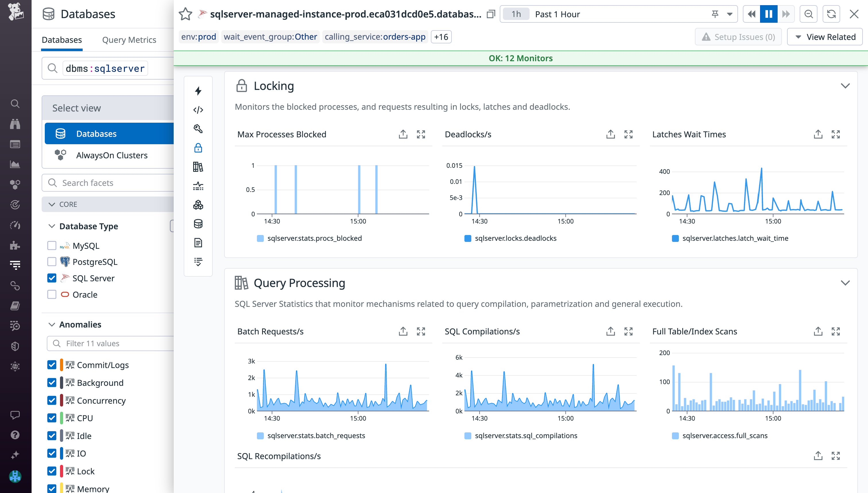This screenshot has height=493, width=868.
Task: Click the fullscreen icon on Latches Wait Times chart
Action: click(836, 134)
